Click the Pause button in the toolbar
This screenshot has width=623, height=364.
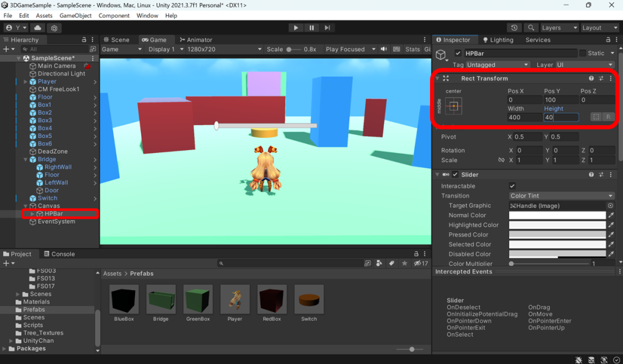click(x=311, y=27)
